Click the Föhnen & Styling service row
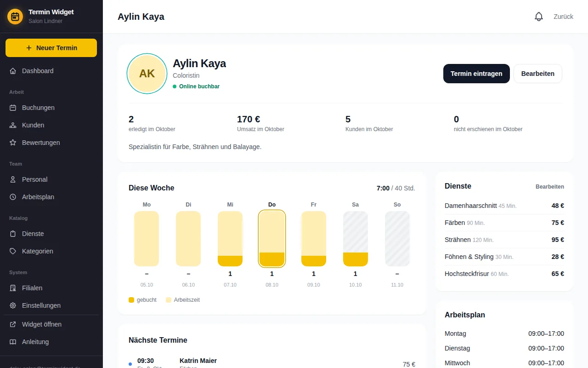This screenshot has height=368, width=588. (x=504, y=257)
